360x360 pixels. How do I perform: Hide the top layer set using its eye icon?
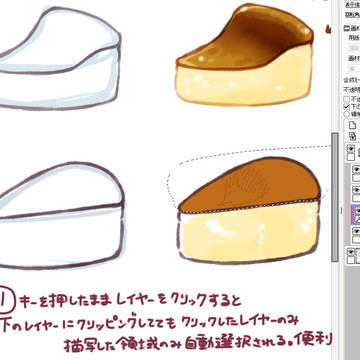point(351,149)
